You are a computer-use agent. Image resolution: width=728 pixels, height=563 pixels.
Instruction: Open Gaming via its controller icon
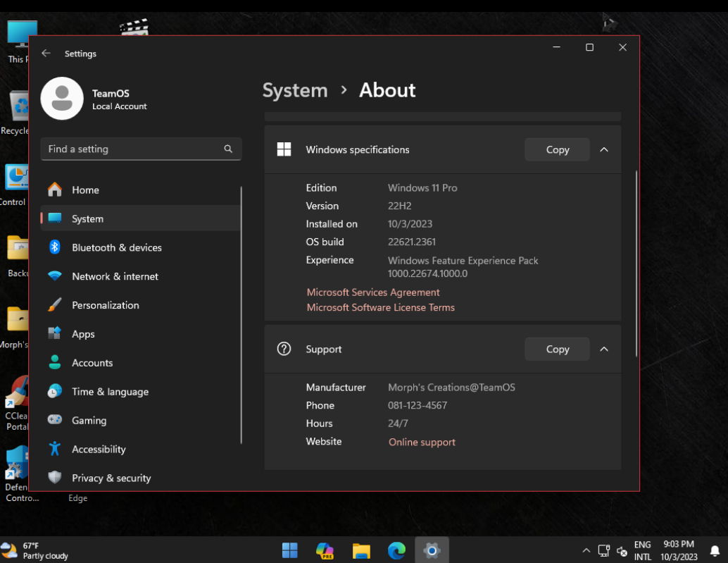[x=55, y=420]
